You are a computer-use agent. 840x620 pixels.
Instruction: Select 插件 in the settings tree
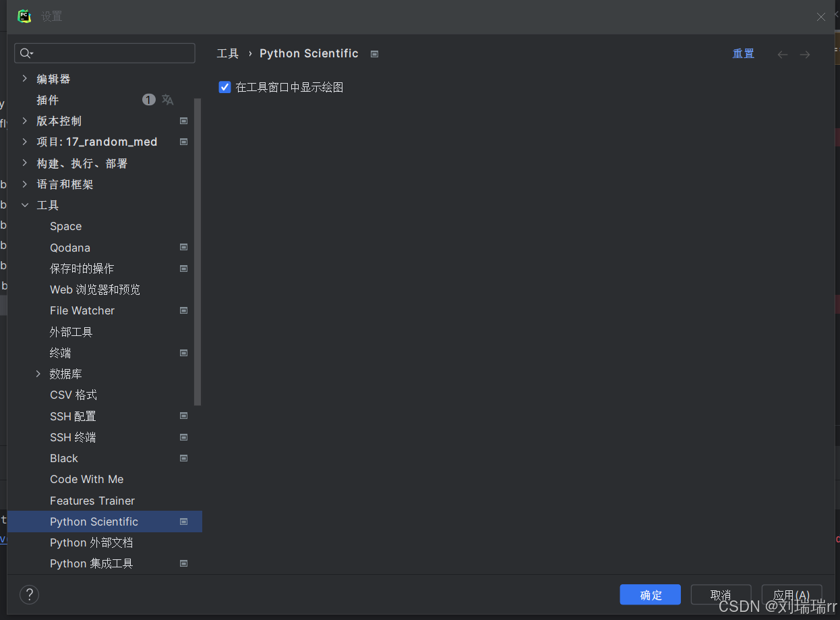point(48,100)
